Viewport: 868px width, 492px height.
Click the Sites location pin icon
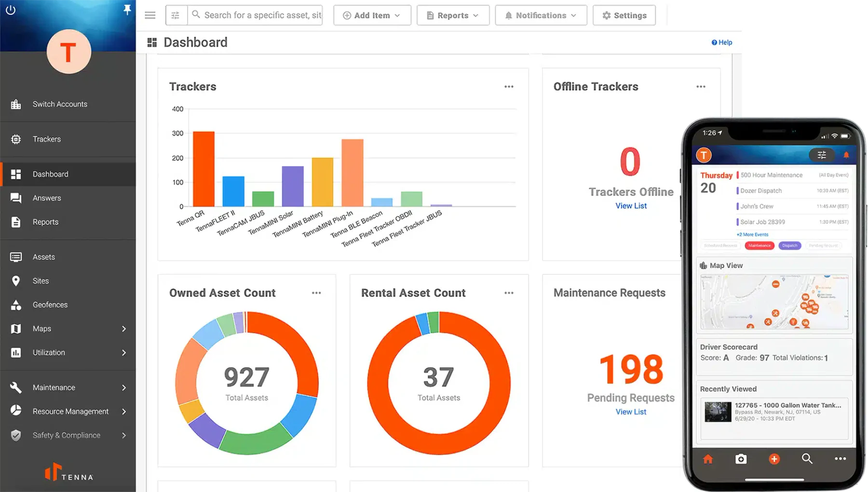click(x=16, y=281)
